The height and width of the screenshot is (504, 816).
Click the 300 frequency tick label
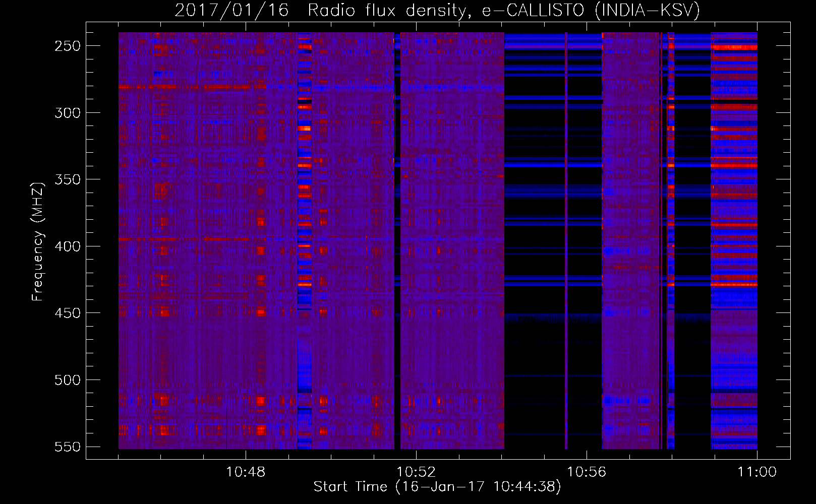pos(68,113)
